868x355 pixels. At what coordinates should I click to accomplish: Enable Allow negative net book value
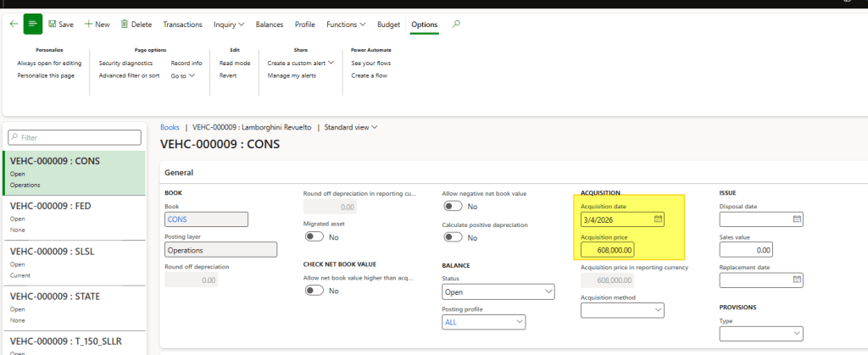click(453, 207)
